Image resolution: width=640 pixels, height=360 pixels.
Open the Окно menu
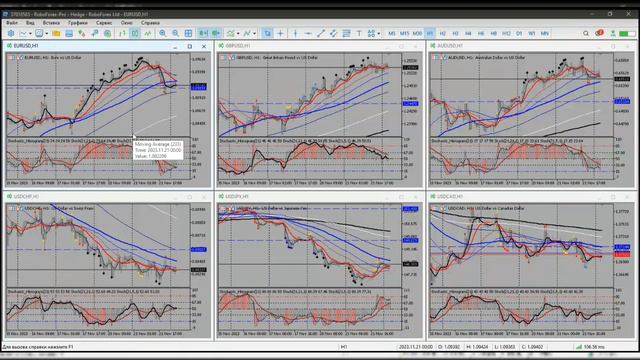127,23
